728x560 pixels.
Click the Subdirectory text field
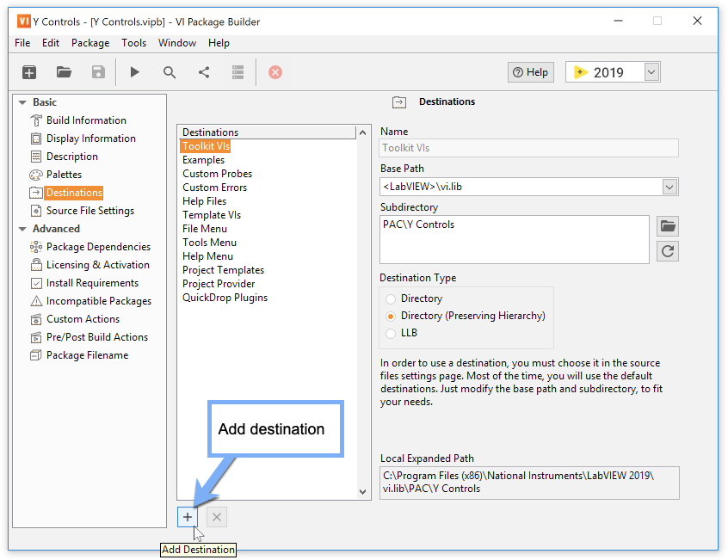[515, 239]
